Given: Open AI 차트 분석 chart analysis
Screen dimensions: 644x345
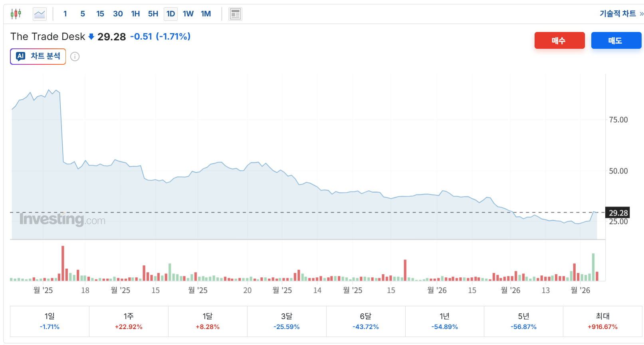Looking at the screenshot, I should 38,56.
